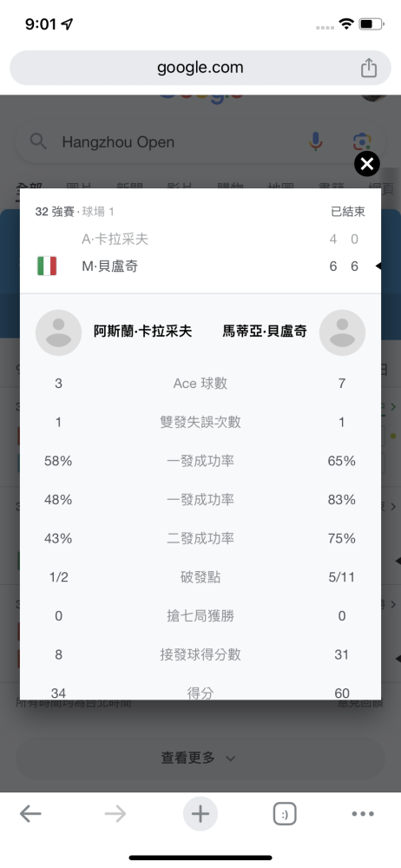
Task: Select the 全部 search tab
Action: (x=29, y=188)
